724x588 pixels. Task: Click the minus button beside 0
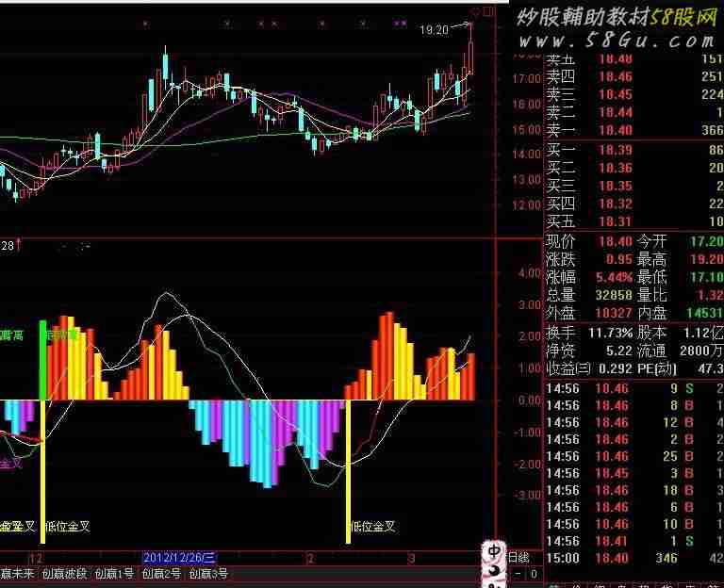[x=518, y=574]
